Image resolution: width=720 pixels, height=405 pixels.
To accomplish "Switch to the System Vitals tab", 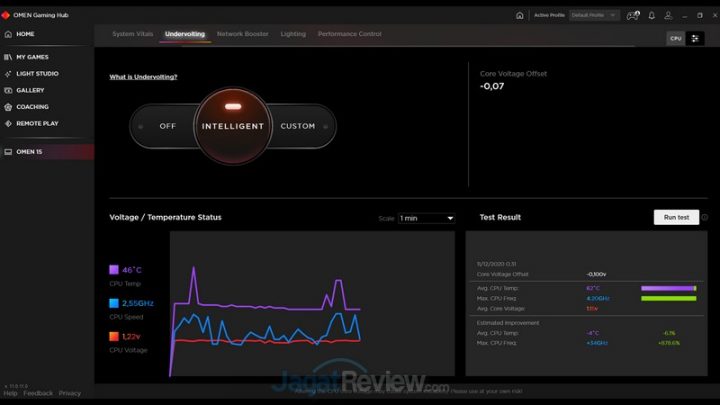I will (x=132, y=34).
